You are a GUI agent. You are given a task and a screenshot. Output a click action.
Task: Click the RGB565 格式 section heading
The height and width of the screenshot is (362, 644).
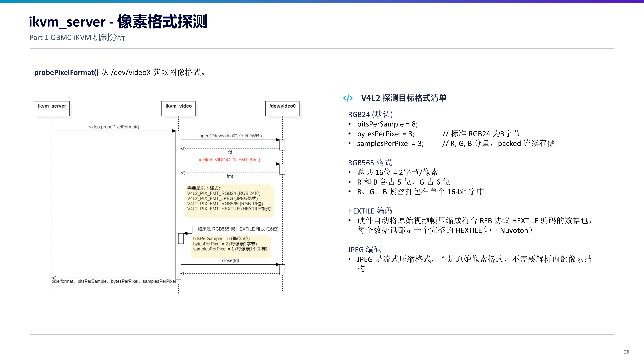coord(370,163)
